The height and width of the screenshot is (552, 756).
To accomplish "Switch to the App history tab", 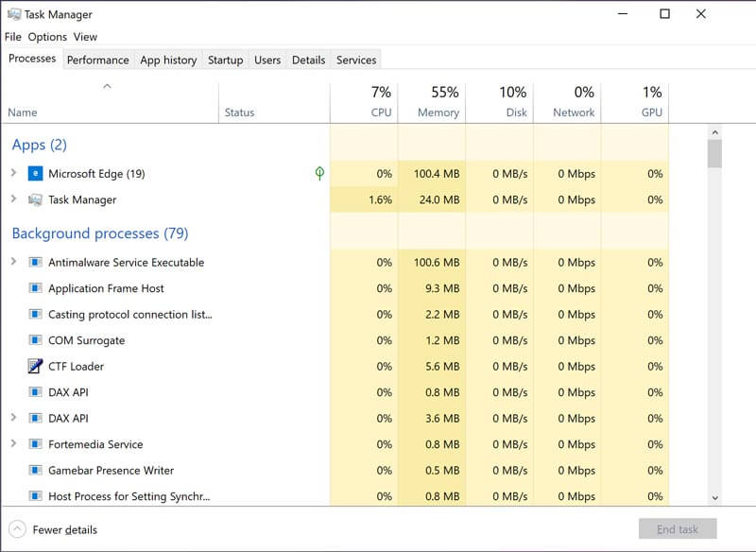I will [168, 60].
